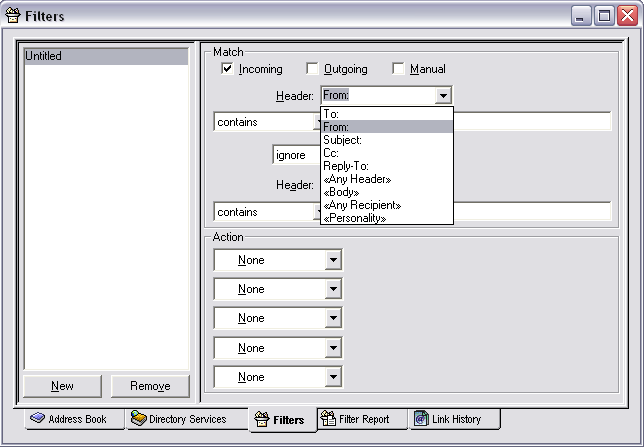Select Reply-To: header option
The width and height of the screenshot is (644, 447).
(x=346, y=166)
